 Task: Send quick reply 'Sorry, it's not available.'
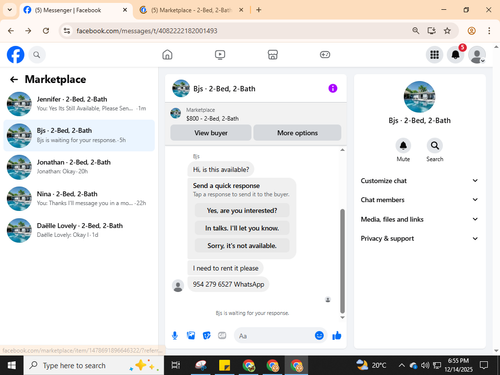(x=242, y=246)
